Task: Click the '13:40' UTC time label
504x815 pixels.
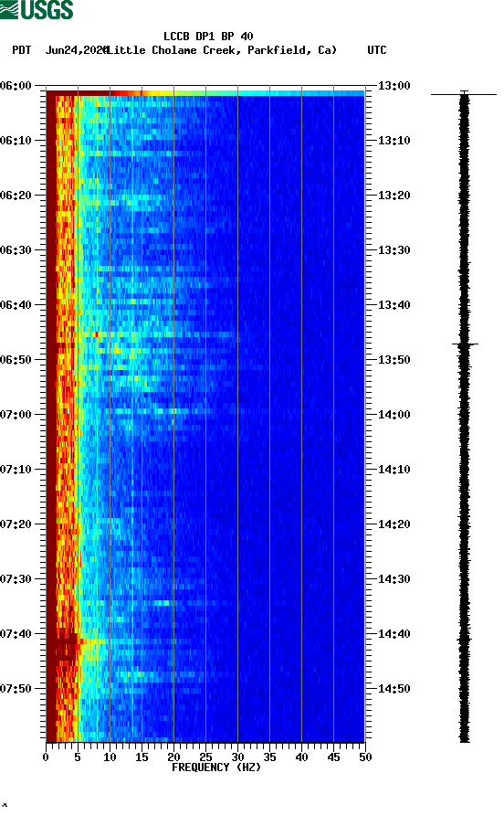Action: [394, 305]
